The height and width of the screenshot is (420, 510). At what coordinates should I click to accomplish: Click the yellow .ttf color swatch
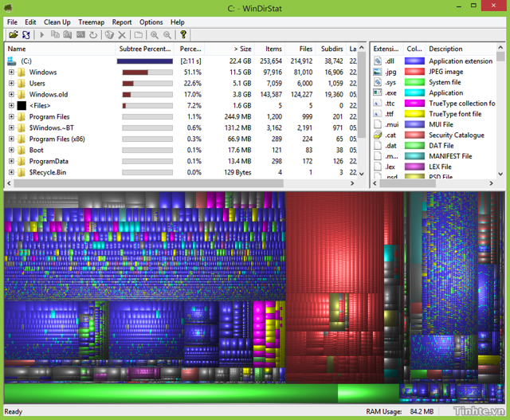coord(414,114)
